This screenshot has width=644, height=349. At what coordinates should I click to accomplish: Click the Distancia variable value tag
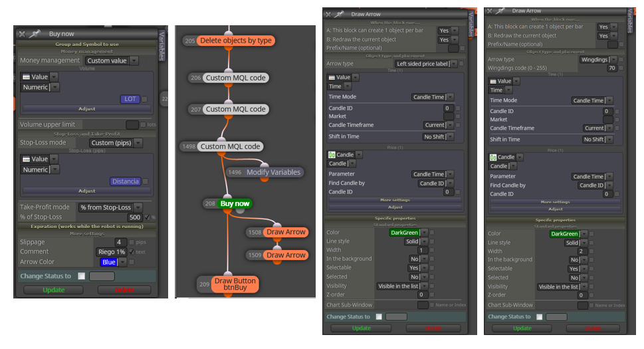tap(125, 181)
